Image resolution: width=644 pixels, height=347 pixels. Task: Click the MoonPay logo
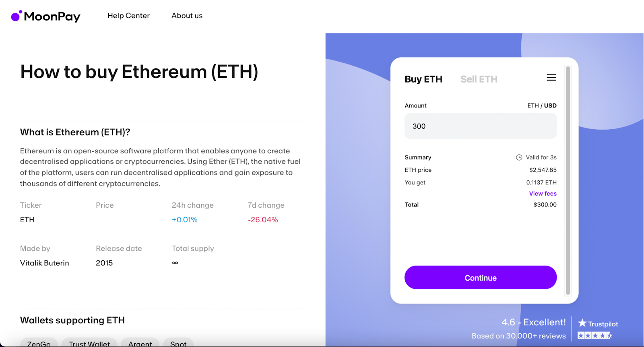click(45, 16)
